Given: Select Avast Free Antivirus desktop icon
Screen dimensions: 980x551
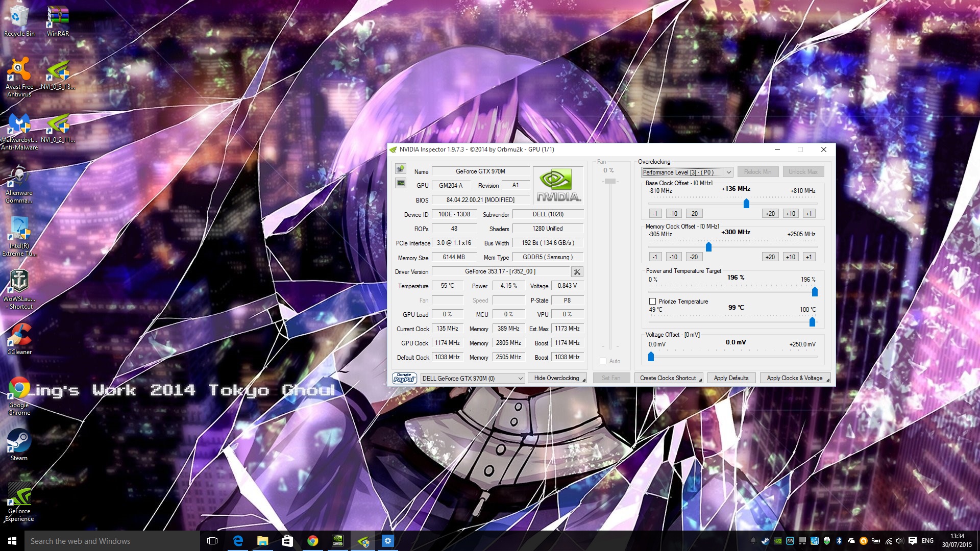Looking at the screenshot, I should tap(19, 78).
